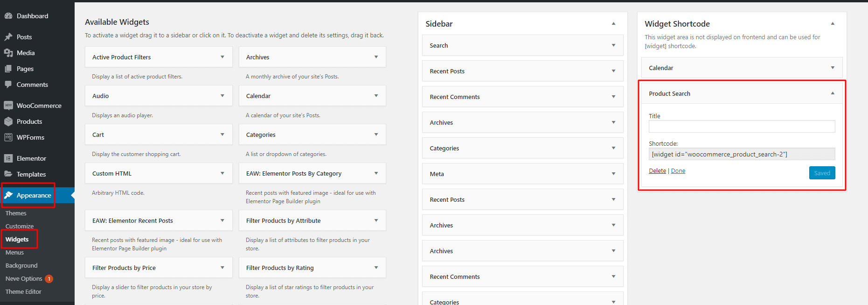Click the Saved button
868x305 pixels.
[x=822, y=173]
